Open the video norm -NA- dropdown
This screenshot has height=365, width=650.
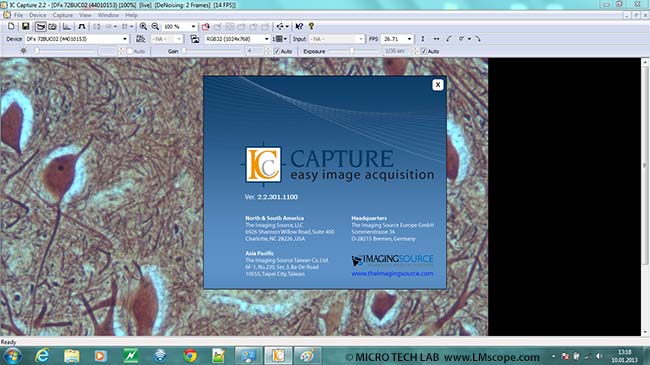[x=166, y=39]
